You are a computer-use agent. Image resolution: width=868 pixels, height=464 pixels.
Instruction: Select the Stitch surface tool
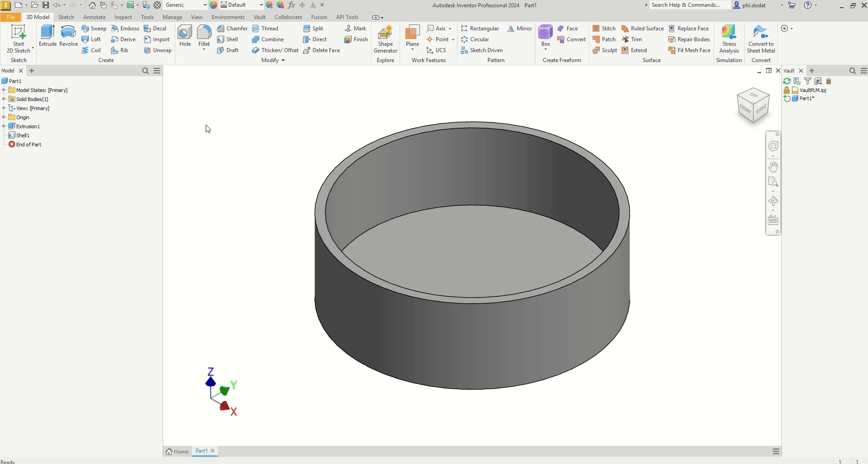click(x=604, y=29)
